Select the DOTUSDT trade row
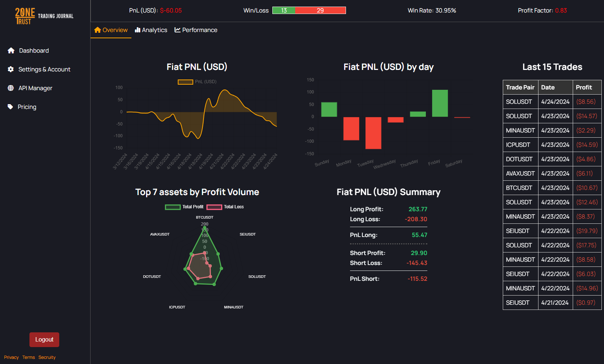Image resolution: width=604 pixels, height=364 pixels. click(x=552, y=159)
